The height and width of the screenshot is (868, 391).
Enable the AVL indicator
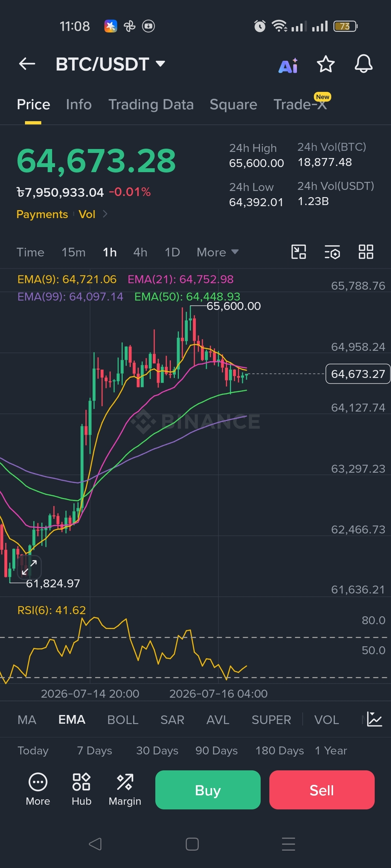point(218,720)
